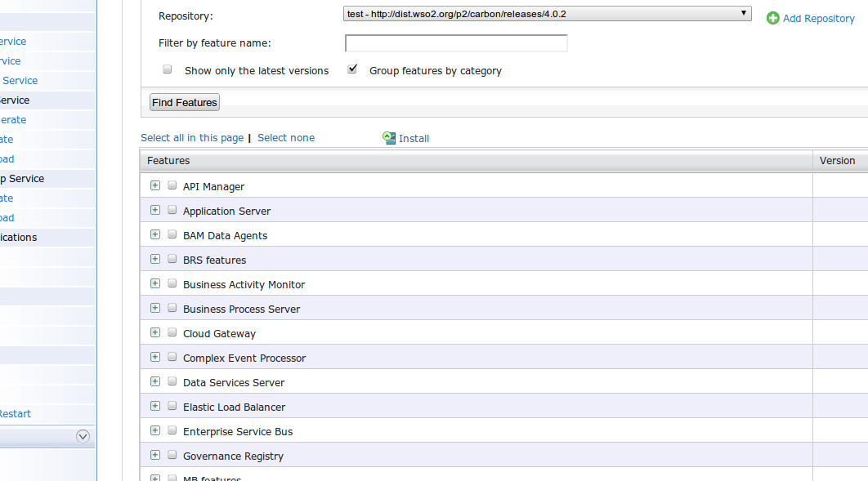Click the Add Repository link
Image resolution: width=868 pixels, height=481 pixels.
pyautogui.click(x=818, y=18)
